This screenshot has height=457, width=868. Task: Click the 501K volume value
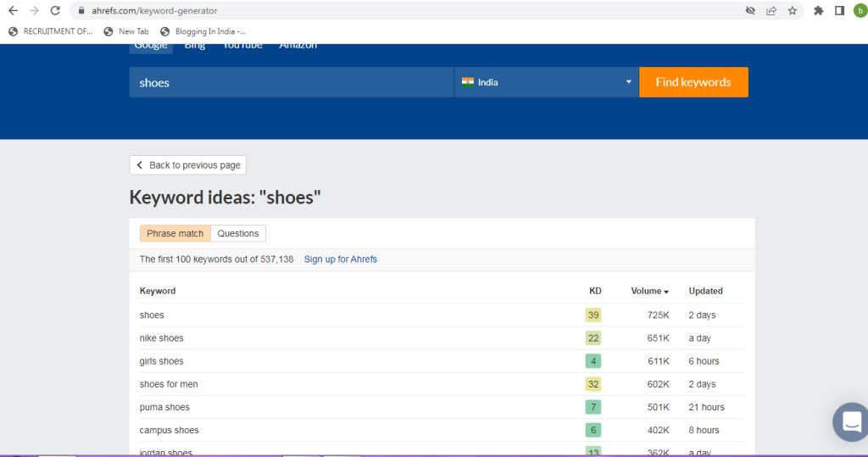658,407
